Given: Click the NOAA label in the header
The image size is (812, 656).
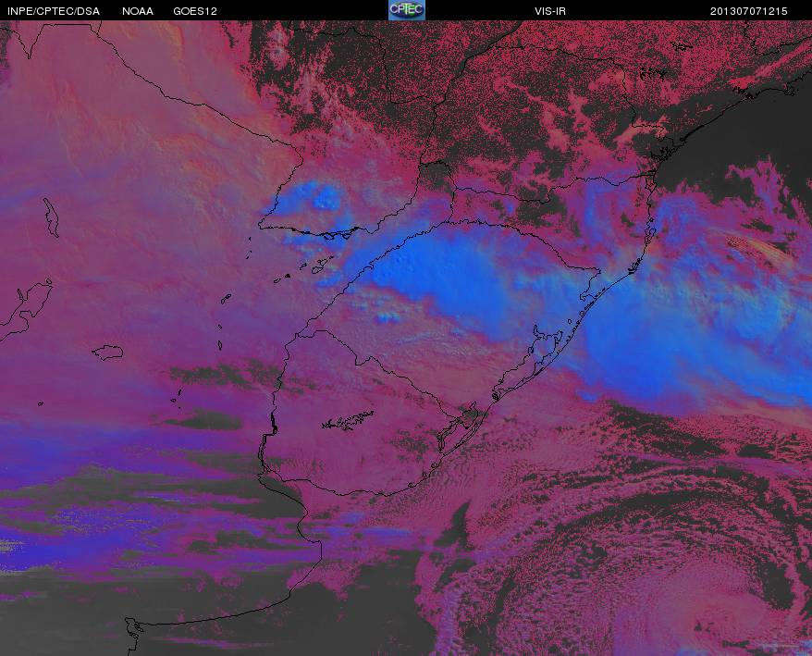Looking at the screenshot, I should [x=138, y=11].
